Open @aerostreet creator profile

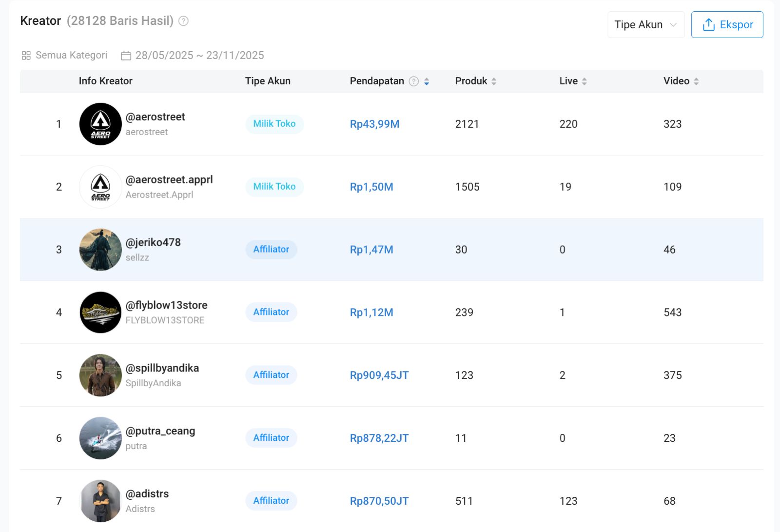(155, 117)
